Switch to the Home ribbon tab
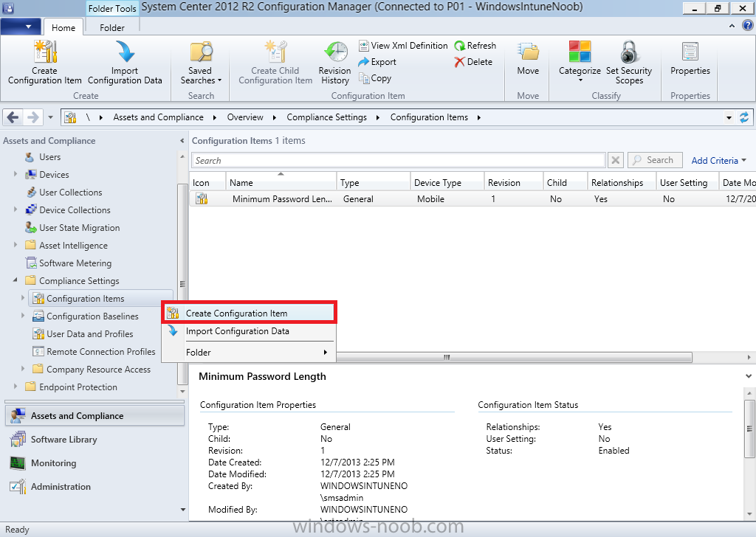Viewport: 756px width, 537px height. click(x=63, y=27)
